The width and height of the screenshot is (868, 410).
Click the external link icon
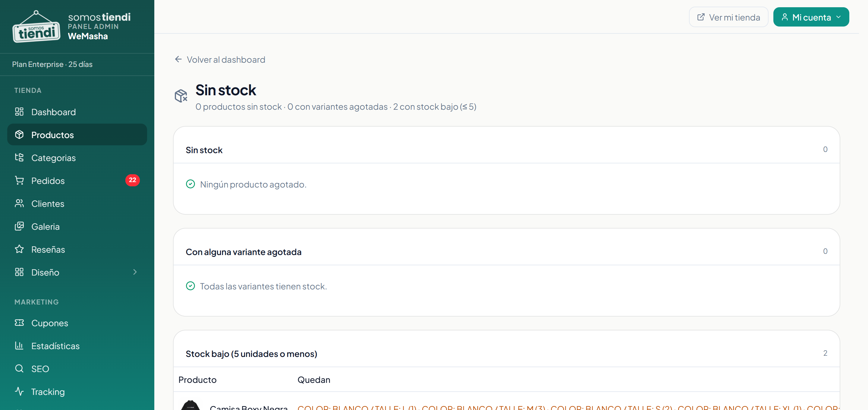701,17
